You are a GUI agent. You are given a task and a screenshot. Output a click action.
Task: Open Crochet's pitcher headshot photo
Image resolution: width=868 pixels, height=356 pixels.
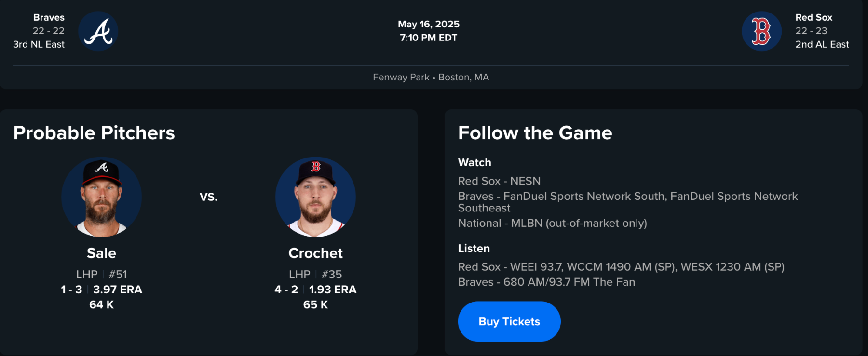(315, 197)
